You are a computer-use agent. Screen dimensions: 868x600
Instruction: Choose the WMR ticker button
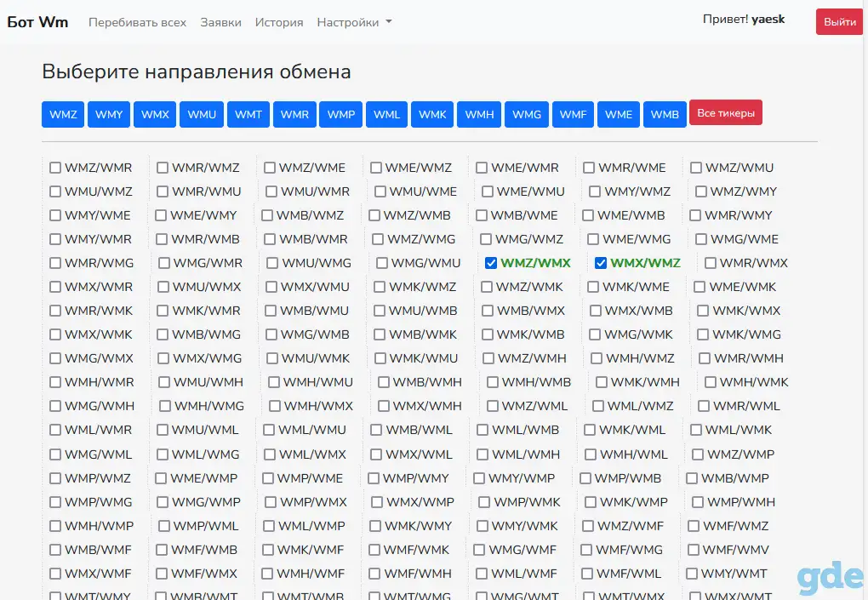pyautogui.click(x=294, y=114)
